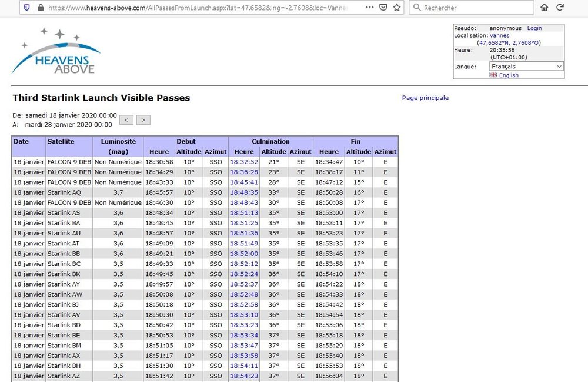Image resolution: width=588 pixels, height=382 pixels.
Task: Open Starlink BH culmination link 18:54:11
Action: 244,366
